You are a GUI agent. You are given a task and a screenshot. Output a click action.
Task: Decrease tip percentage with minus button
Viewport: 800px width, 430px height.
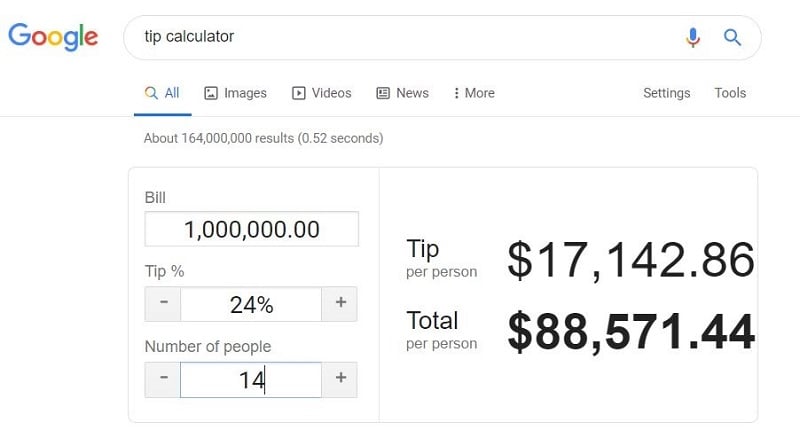click(x=163, y=304)
